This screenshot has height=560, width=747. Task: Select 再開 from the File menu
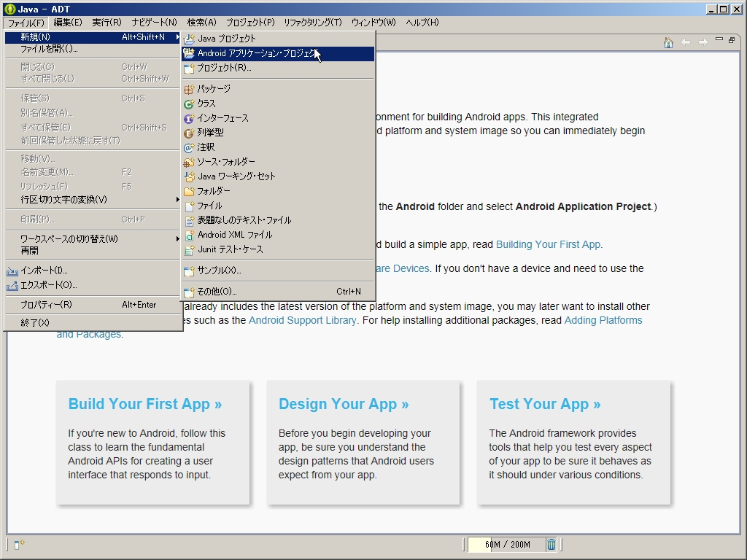93,251
